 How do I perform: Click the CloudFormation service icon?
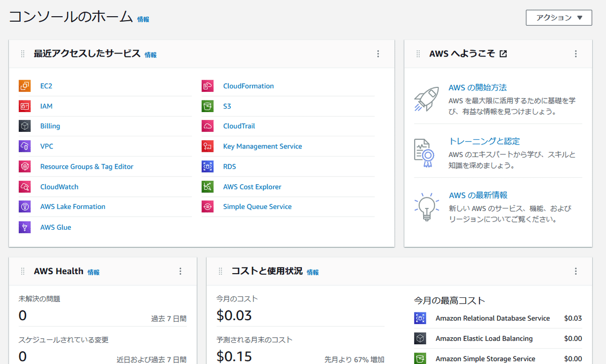click(208, 86)
